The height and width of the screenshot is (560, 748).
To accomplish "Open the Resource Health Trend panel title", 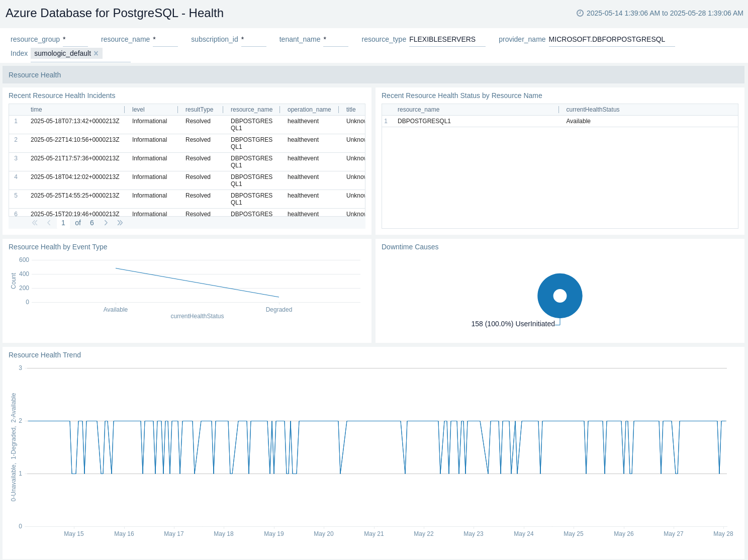I will coord(45,355).
